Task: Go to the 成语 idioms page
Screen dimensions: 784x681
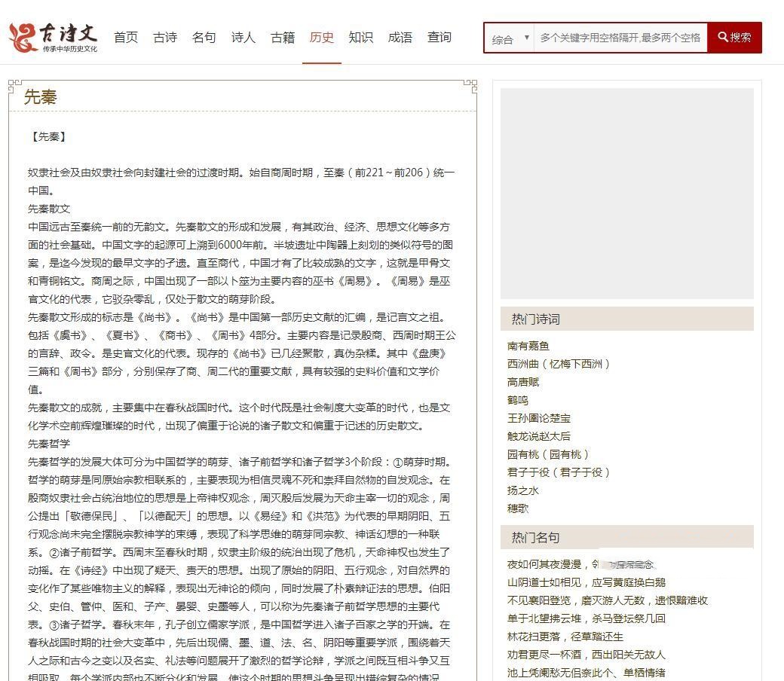Action: (400, 37)
